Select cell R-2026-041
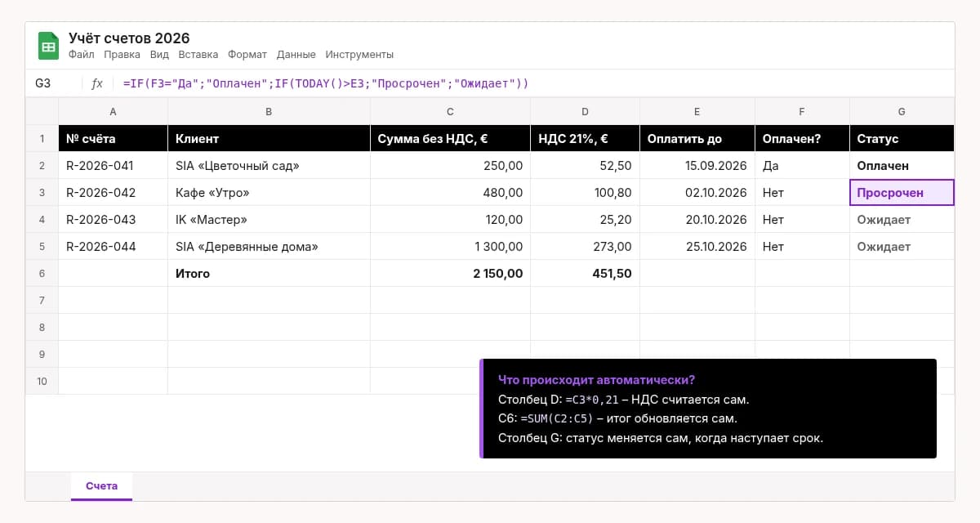 113,166
